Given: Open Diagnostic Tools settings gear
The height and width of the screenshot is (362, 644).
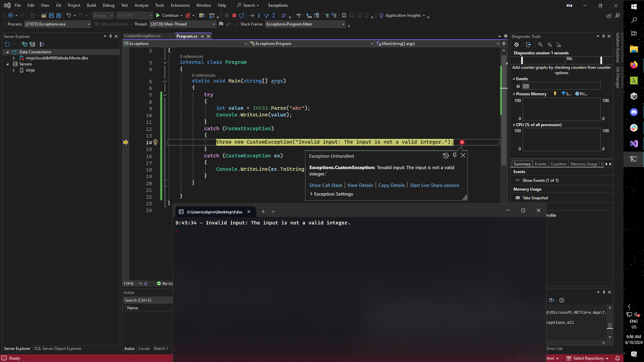Looking at the screenshot, I should [516, 45].
